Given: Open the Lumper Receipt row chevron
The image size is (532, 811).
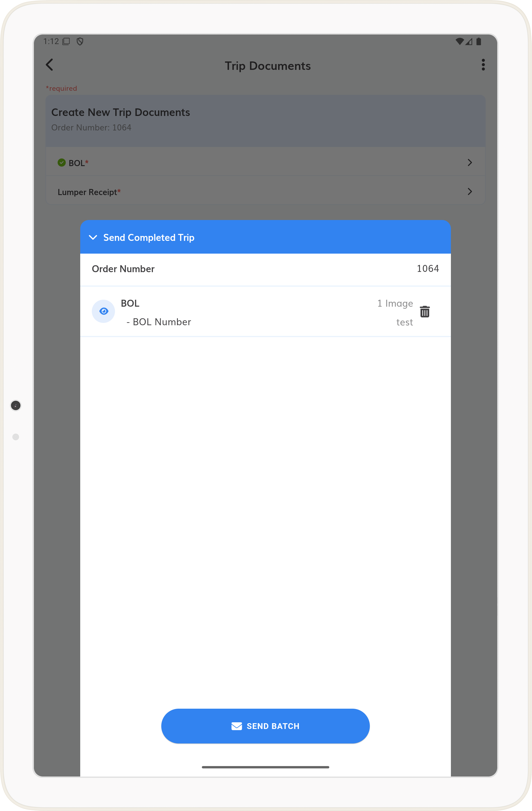Looking at the screenshot, I should coord(470,192).
